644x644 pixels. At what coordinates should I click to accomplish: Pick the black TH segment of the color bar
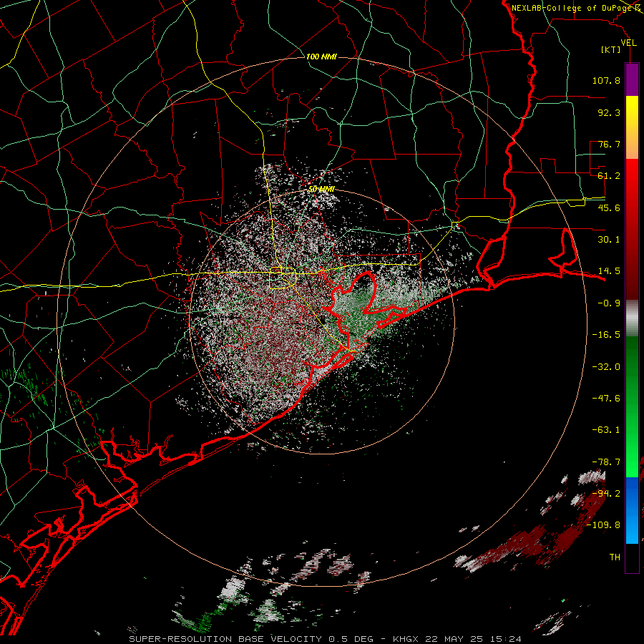tap(632, 558)
